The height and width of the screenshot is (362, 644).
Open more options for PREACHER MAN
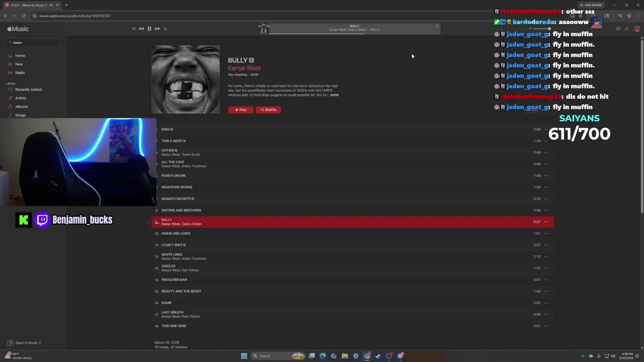click(x=546, y=280)
